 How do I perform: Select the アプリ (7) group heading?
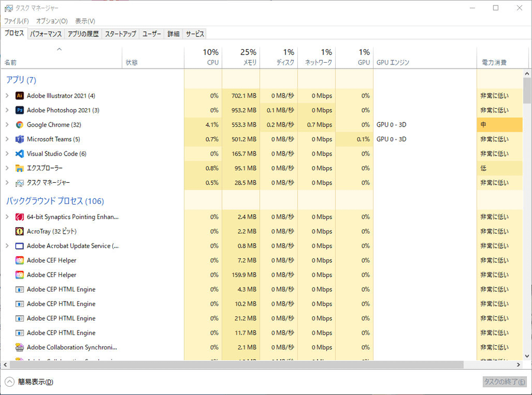pos(21,80)
